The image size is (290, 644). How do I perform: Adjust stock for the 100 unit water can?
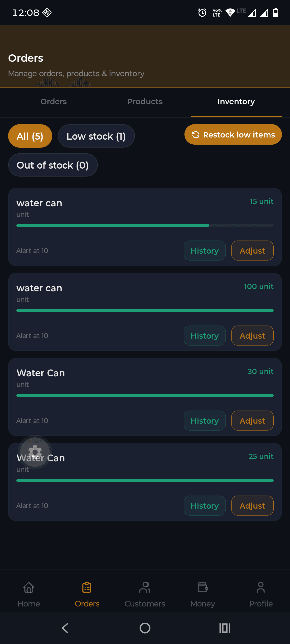point(252,336)
